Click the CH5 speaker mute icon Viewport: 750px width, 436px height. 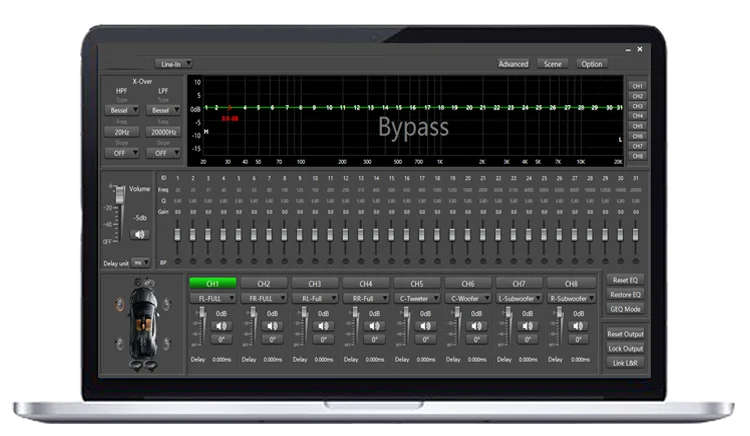click(425, 325)
